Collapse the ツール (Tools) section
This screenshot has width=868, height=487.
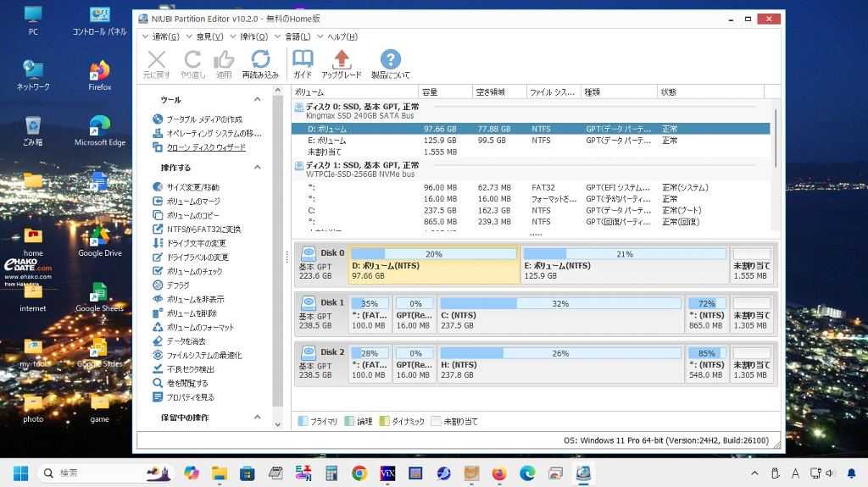257,100
